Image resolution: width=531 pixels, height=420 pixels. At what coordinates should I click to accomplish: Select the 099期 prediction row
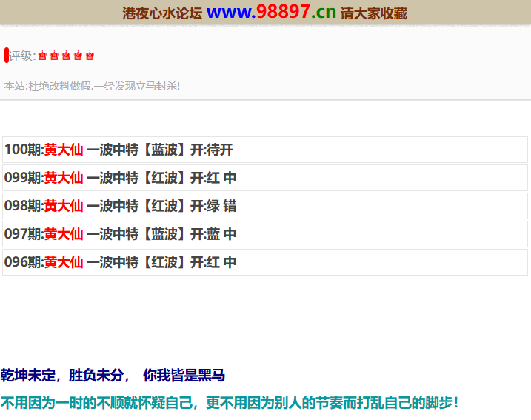pos(265,178)
